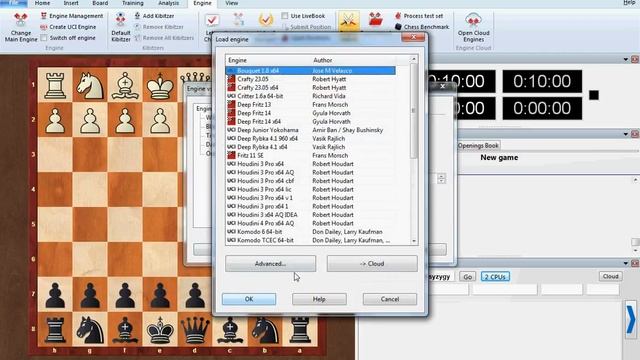Image resolution: width=640 pixels, height=360 pixels.
Task: Open the Home ribbon tab
Action: 42,3
